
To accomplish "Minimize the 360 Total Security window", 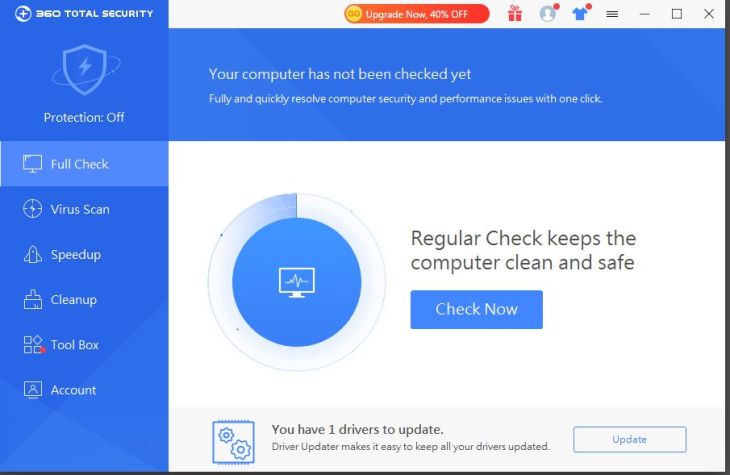I will pyautogui.click(x=644, y=14).
